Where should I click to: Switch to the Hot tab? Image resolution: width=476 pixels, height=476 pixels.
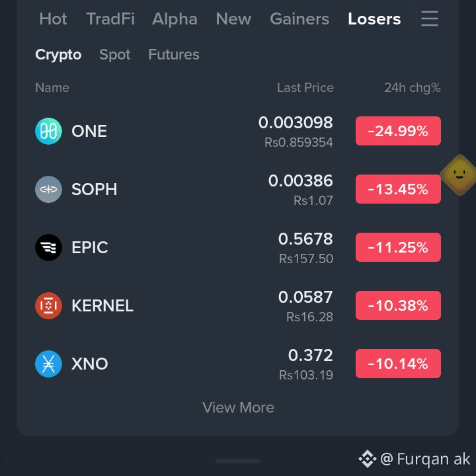[53, 19]
